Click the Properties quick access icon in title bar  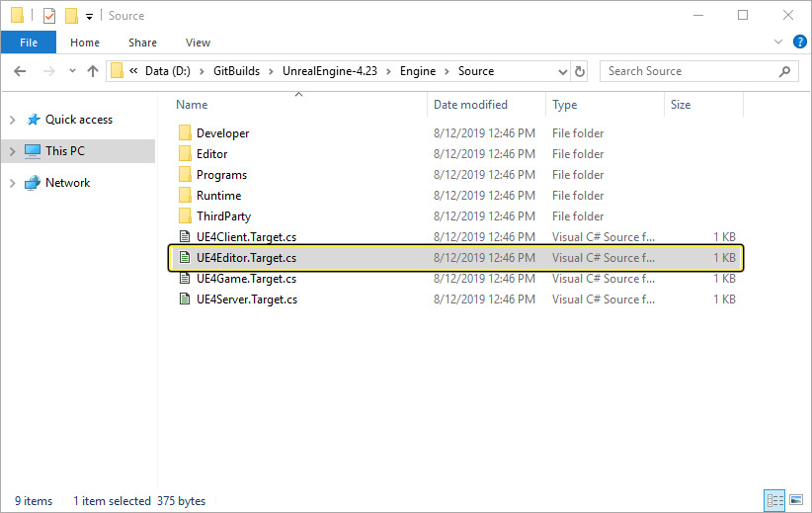click(49, 16)
